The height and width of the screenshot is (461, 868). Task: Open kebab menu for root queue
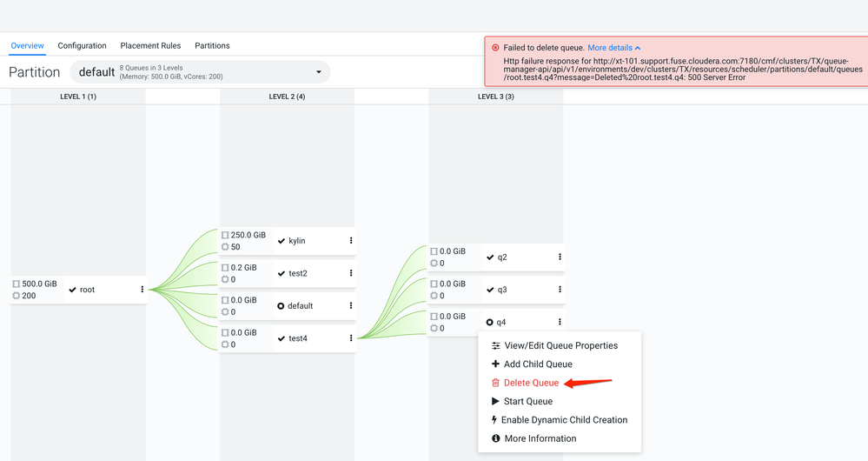142,290
